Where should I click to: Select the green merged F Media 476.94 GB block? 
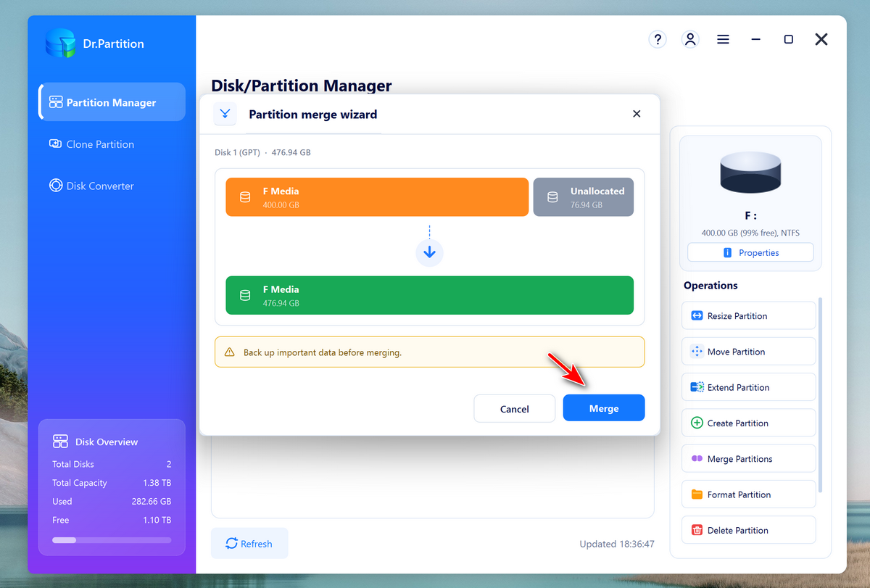coord(429,295)
